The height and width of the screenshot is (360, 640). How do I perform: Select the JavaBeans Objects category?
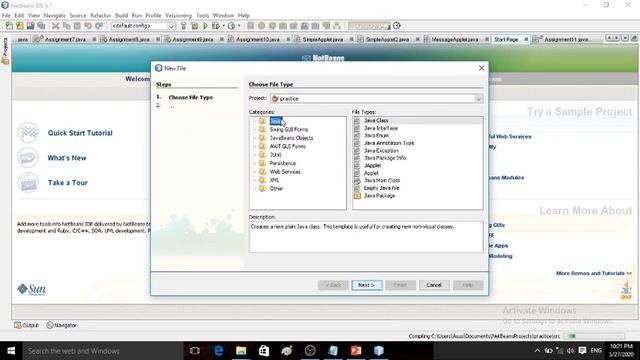[291, 138]
